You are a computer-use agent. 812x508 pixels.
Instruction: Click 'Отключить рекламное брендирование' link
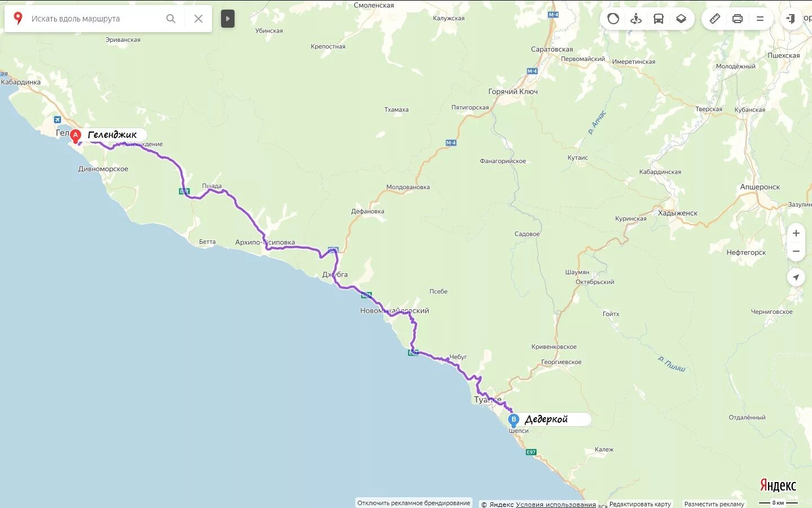click(x=414, y=503)
